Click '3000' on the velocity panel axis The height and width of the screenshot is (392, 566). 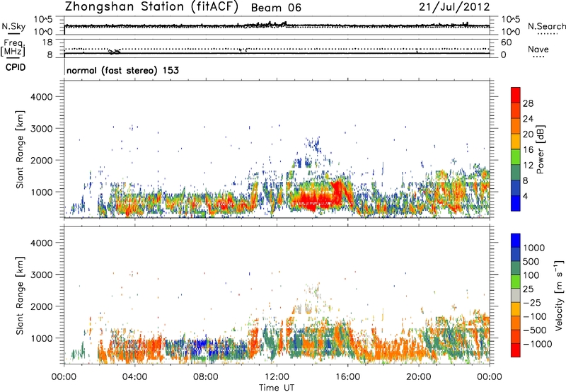(x=41, y=275)
